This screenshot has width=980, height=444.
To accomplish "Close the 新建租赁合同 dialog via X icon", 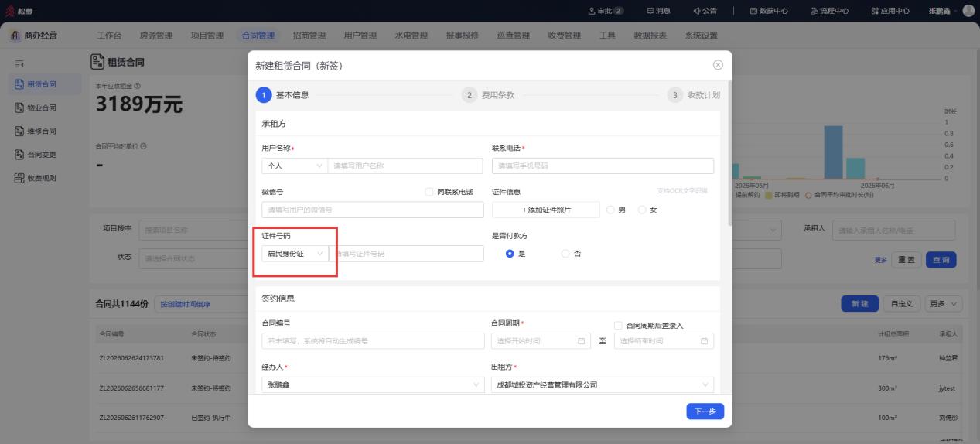I will (x=718, y=65).
